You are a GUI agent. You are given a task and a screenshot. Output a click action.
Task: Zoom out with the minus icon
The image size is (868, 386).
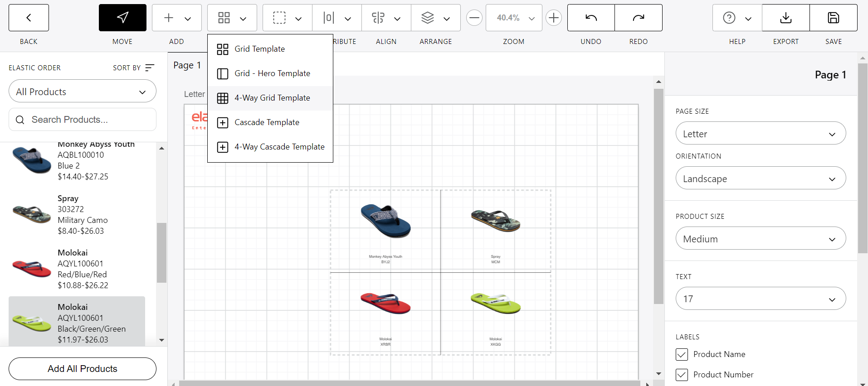point(474,18)
